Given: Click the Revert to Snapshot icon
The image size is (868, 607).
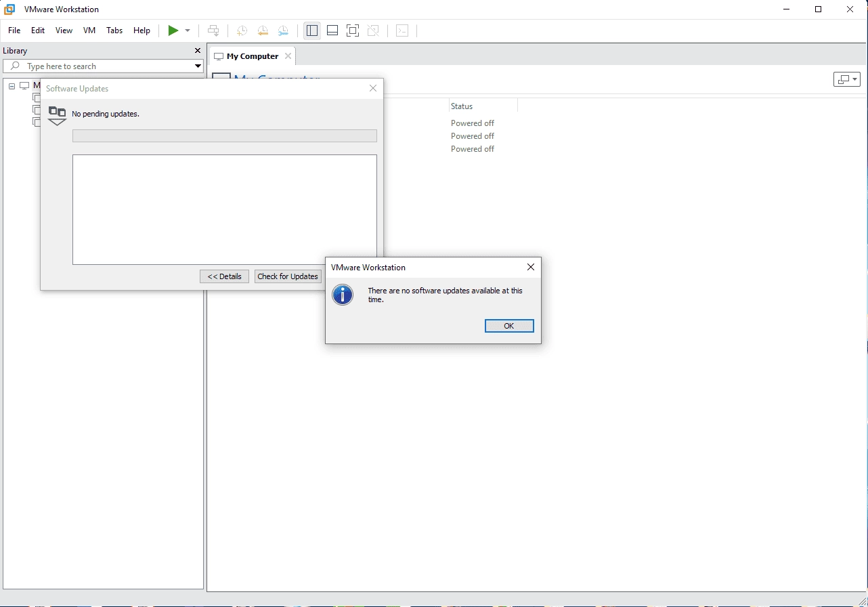Looking at the screenshot, I should (x=263, y=30).
